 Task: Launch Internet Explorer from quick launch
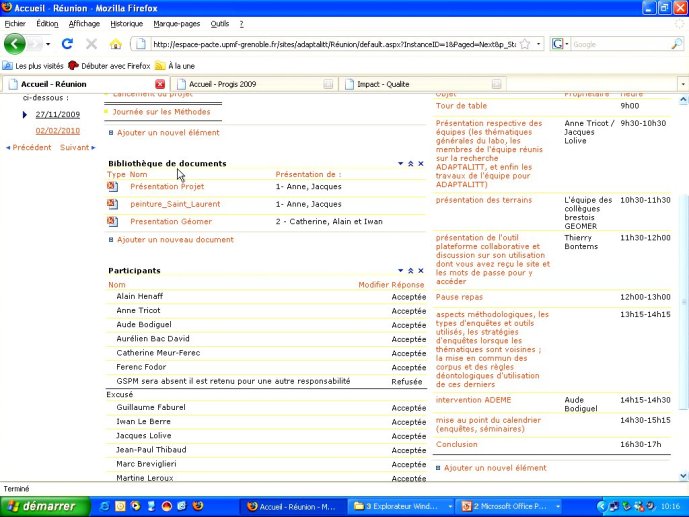[x=105, y=506]
